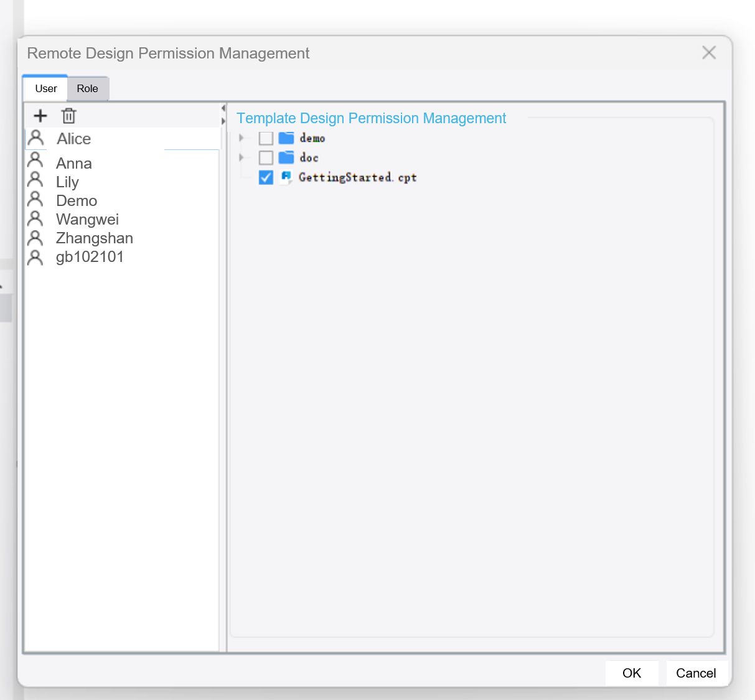755x700 pixels.
Task: Uncheck the GettingStarted.cpt checkbox
Action: point(266,177)
